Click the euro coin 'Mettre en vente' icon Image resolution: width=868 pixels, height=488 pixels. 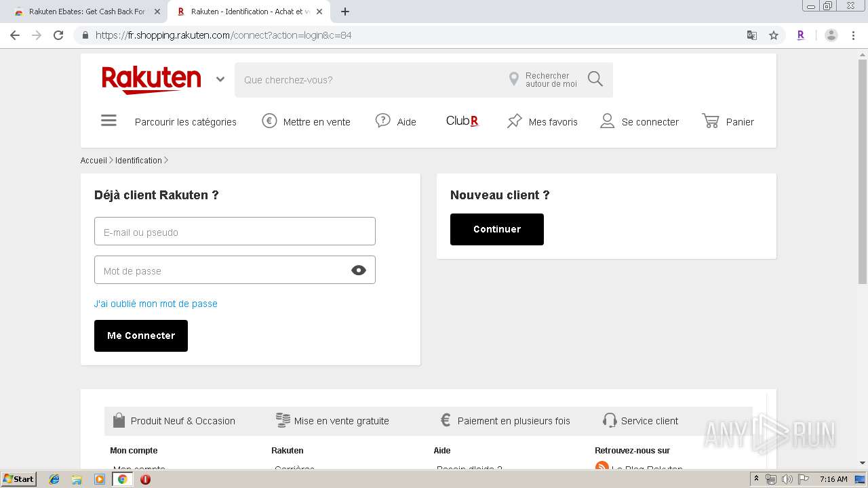click(x=269, y=121)
